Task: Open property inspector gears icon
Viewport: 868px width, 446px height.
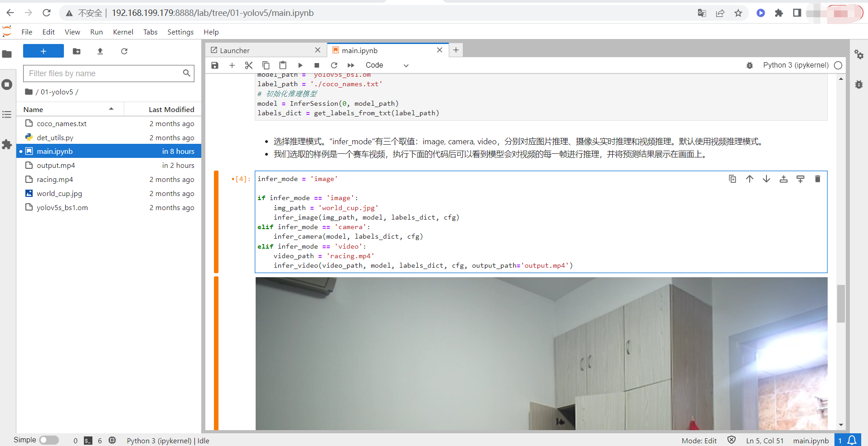Action: click(x=859, y=54)
